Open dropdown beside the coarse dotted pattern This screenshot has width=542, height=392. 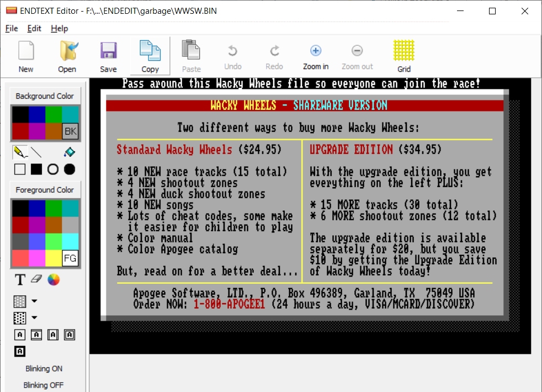(34, 317)
